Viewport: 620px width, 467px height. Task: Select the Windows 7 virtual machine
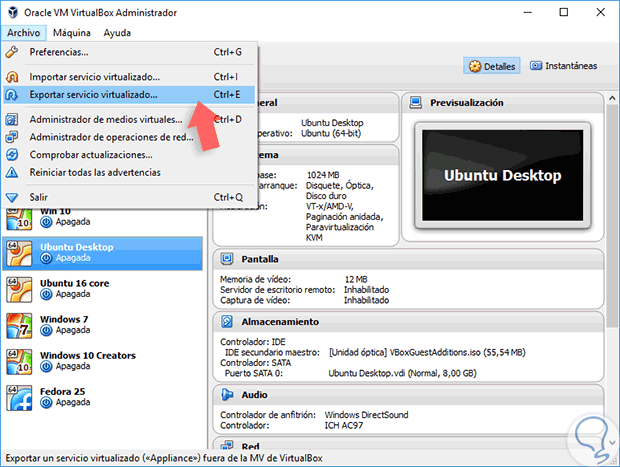click(103, 325)
